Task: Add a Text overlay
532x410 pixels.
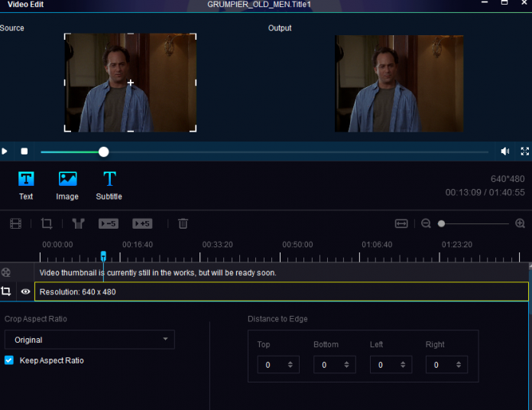Action: (26, 186)
